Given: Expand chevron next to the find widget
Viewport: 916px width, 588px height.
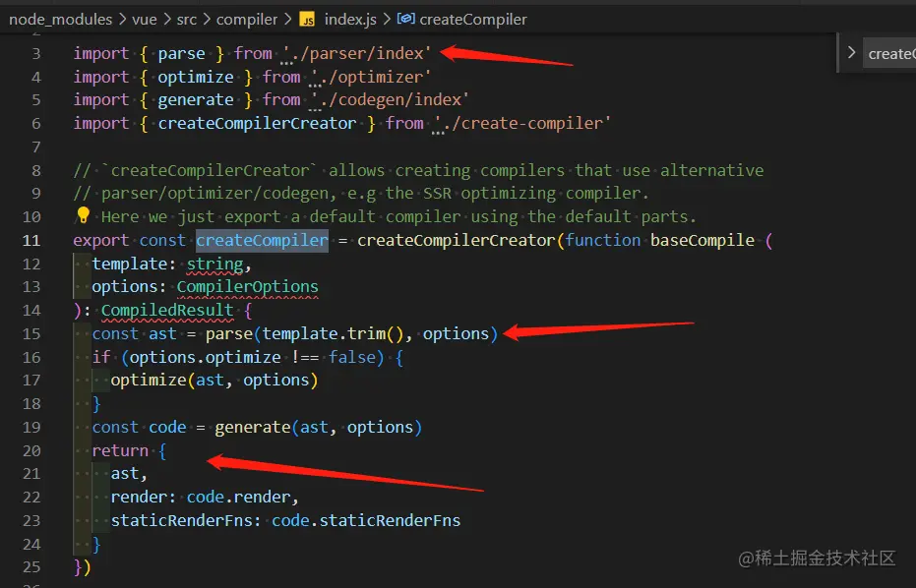Looking at the screenshot, I should 851,52.
